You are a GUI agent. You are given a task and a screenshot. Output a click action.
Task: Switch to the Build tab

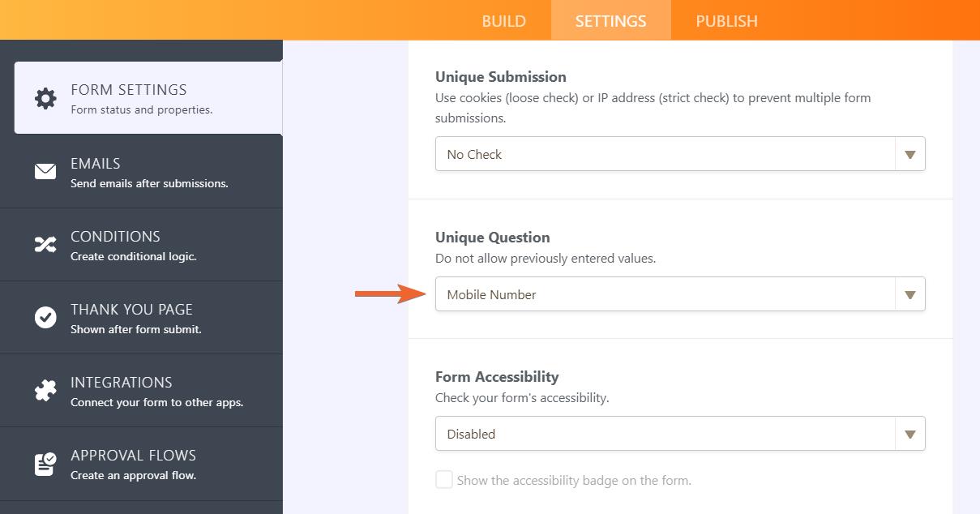pyautogui.click(x=503, y=21)
